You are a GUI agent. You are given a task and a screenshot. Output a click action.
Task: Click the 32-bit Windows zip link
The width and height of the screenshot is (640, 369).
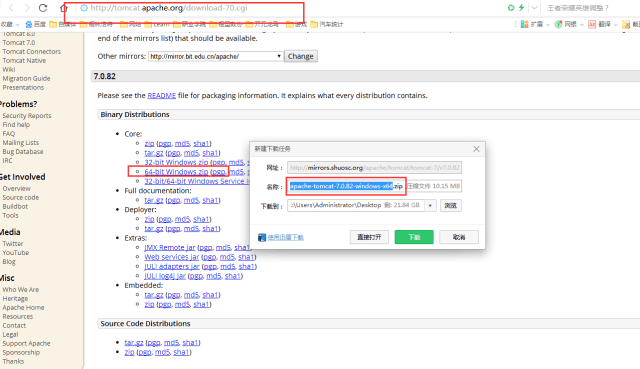click(176, 162)
